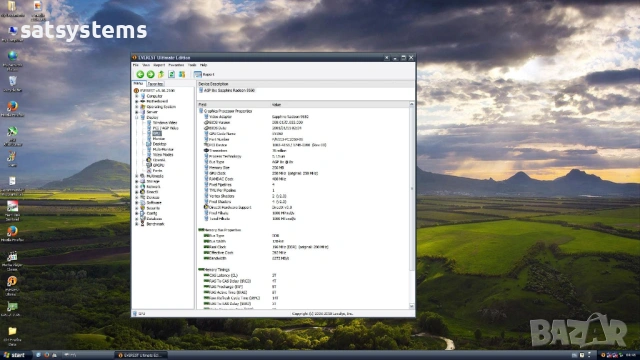
Task: Refresh the page with the Refresh toolbar icon
Action: click(x=172, y=74)
